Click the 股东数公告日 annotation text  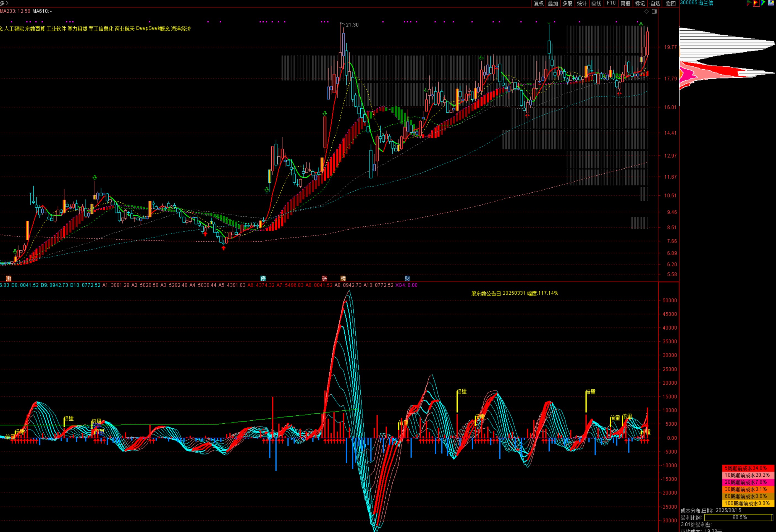tap(515, 293)
